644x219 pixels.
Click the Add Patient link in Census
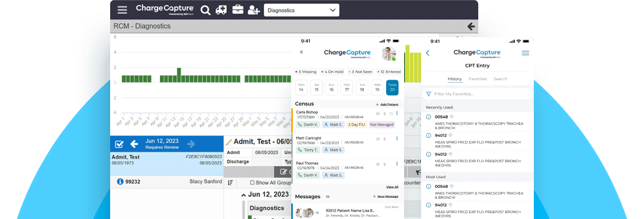[x=387, y=104]
